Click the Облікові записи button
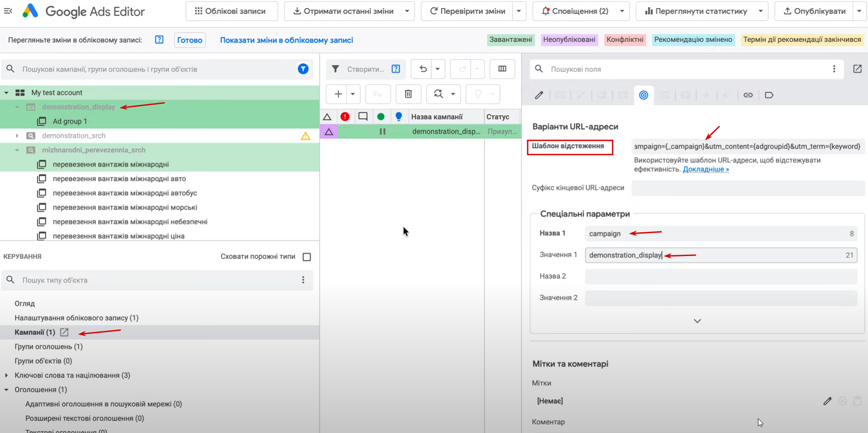The height and width of the screenshot is (433, 868). point(232,11)
